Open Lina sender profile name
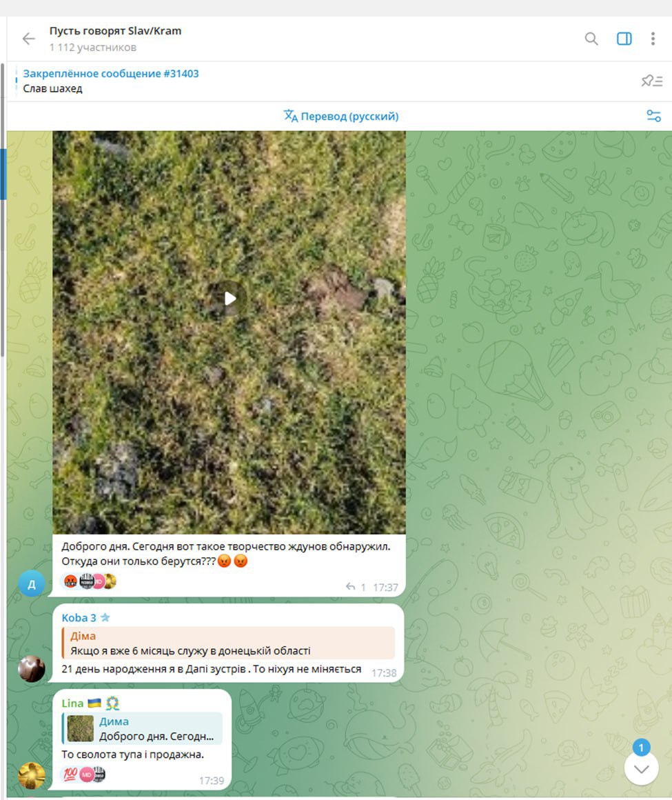Viewport: 672px width, 800px height. point(72,703)
